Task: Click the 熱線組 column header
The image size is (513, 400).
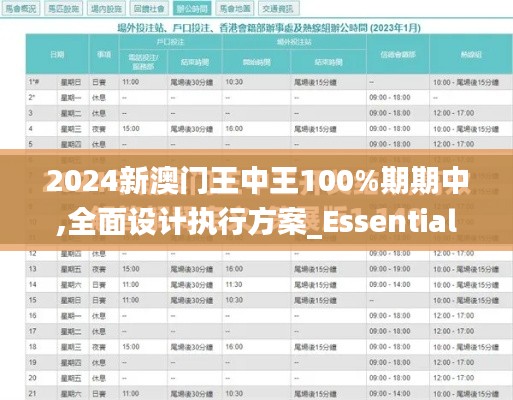Action: click(471, 54)
